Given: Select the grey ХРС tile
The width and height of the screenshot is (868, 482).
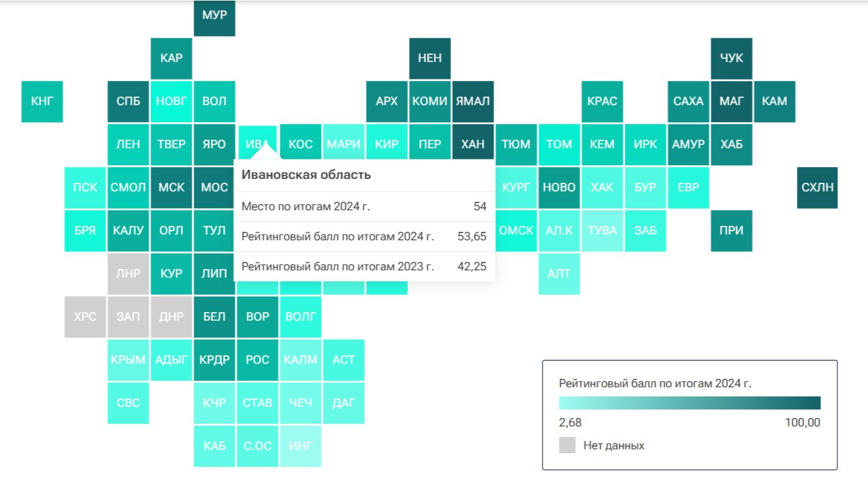Looking at the screenshot, I should (x=85, y=317).
